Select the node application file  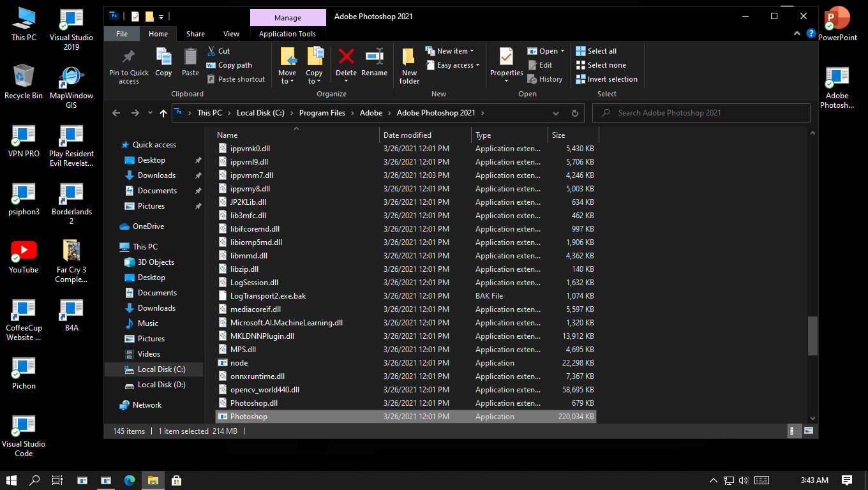click(405, 363)
